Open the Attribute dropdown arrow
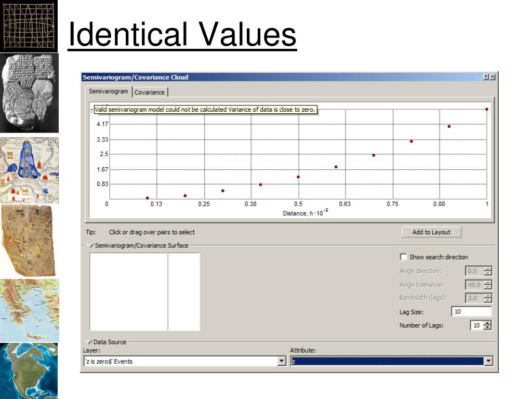The height and width of the screenshot is (399, 532). click(488, 362)
